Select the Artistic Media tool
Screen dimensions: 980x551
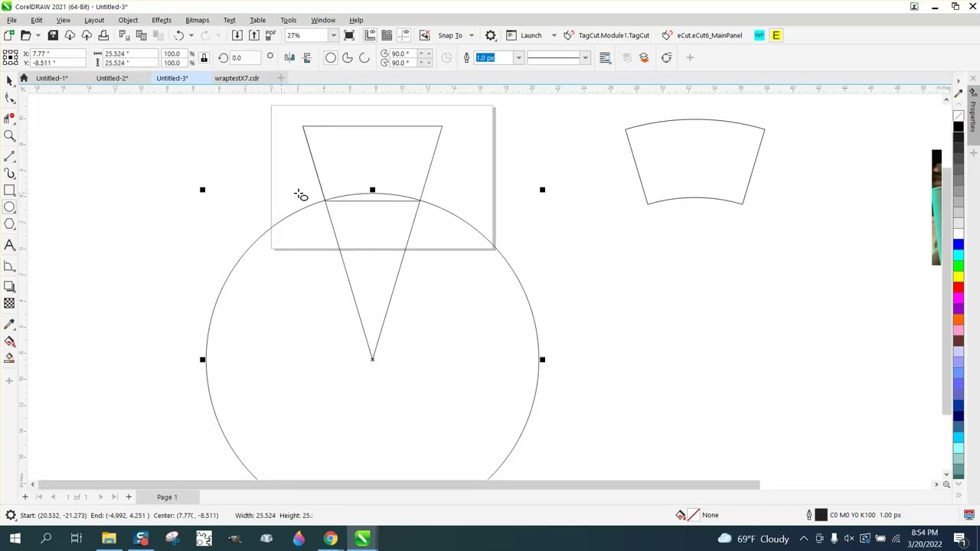(9, 173)
